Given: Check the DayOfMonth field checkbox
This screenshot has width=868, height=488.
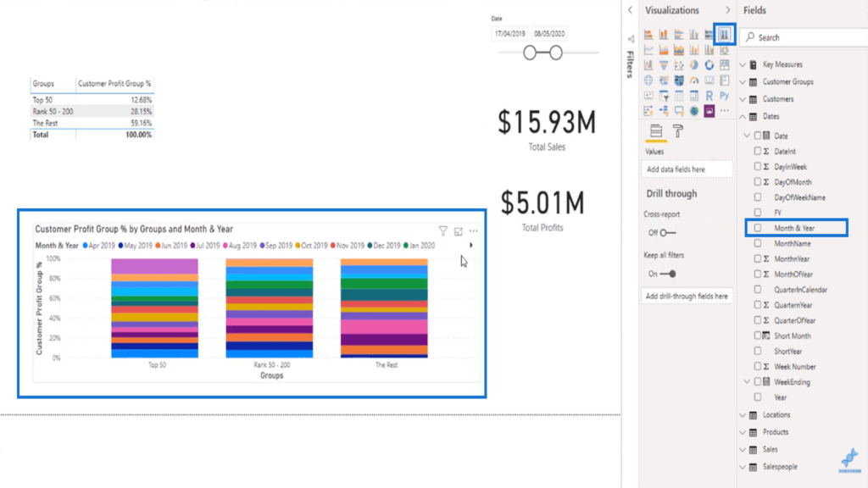Looking at the screenshot, I should 758,181.
